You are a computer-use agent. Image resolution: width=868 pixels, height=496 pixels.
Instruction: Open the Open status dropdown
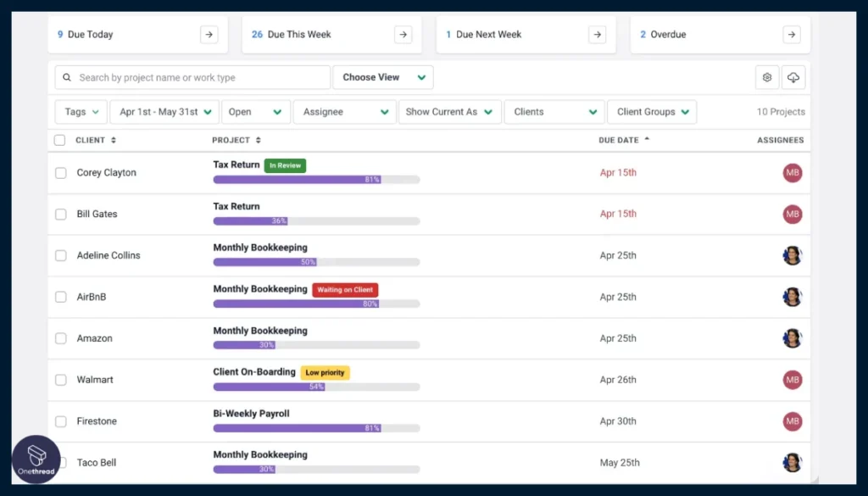pyautogui.click(x=256, y=112)
